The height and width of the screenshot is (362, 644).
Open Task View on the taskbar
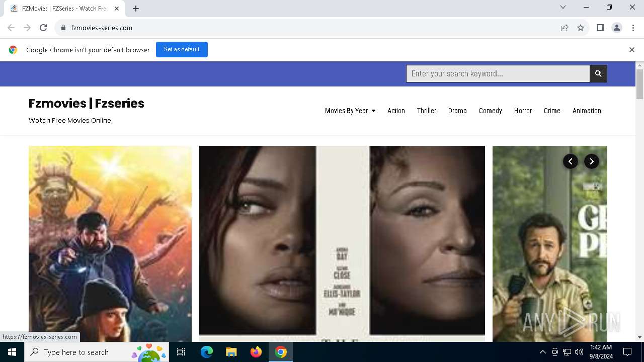pos(181,352)
